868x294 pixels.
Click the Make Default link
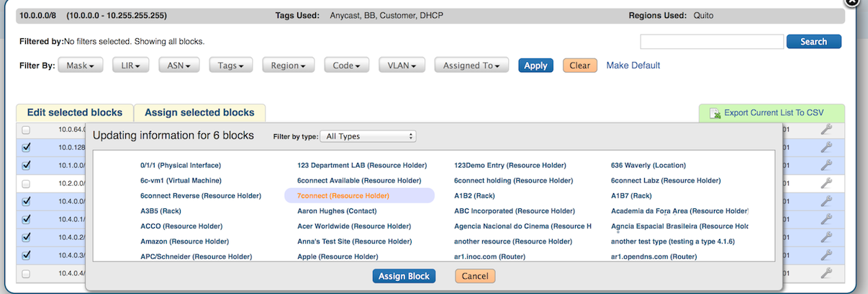click(x=633, y=66)
